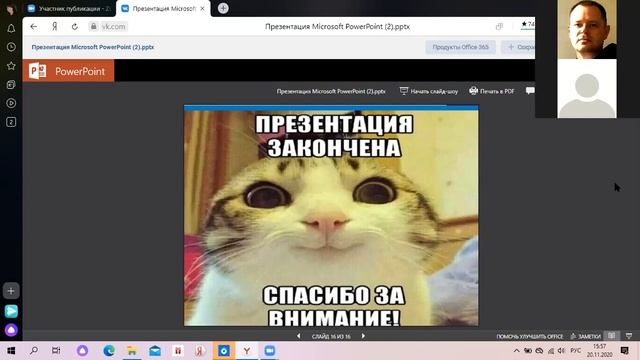Open a new browser tab

click(x=223, y=8)
